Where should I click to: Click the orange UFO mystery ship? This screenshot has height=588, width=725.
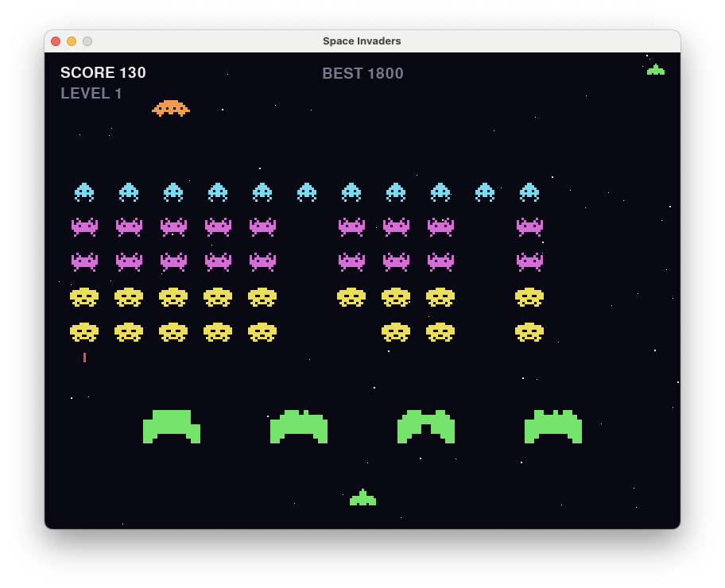tap(171, 108)
